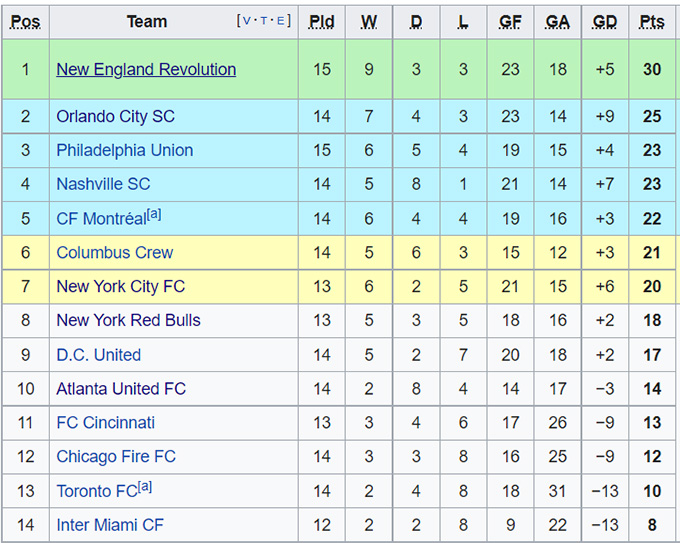Click the T (talk) template link

click(x=264, y=21)
